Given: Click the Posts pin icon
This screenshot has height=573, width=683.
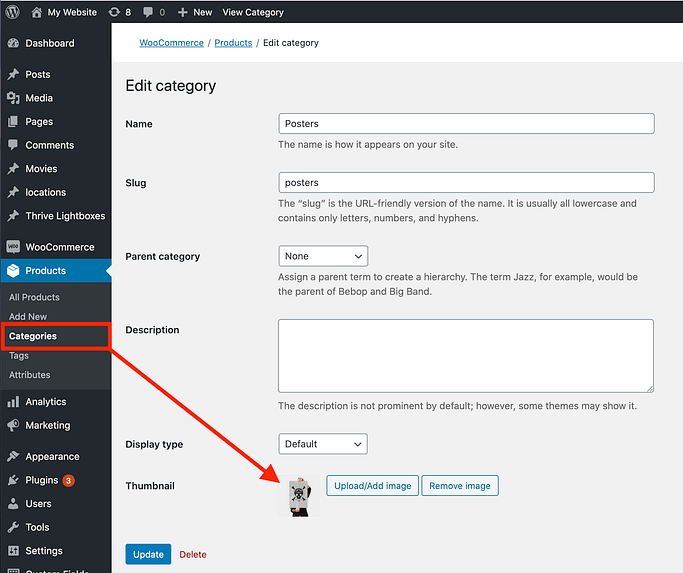Looking at the screenshot, I should pos(14,75).
